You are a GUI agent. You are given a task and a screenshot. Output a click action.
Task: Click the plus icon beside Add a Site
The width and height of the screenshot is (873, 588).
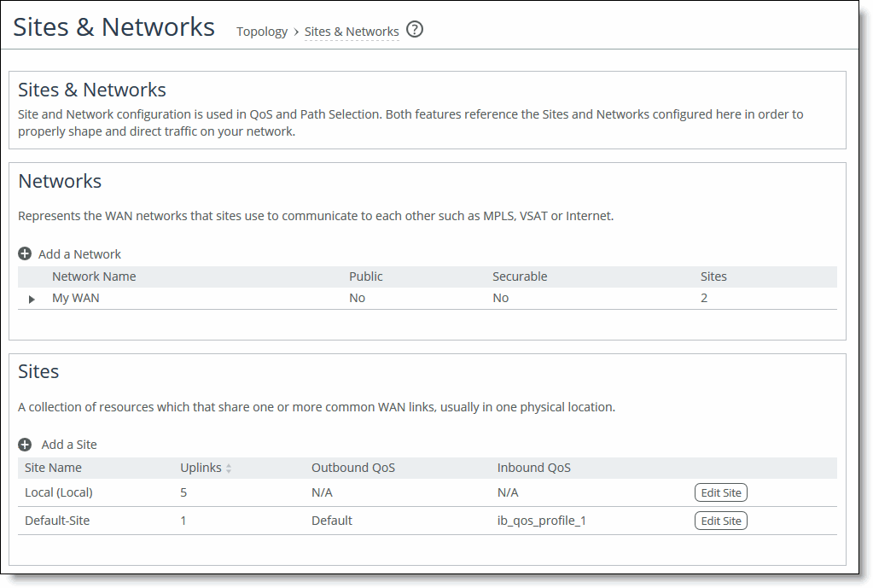click(x=25, y=445)
